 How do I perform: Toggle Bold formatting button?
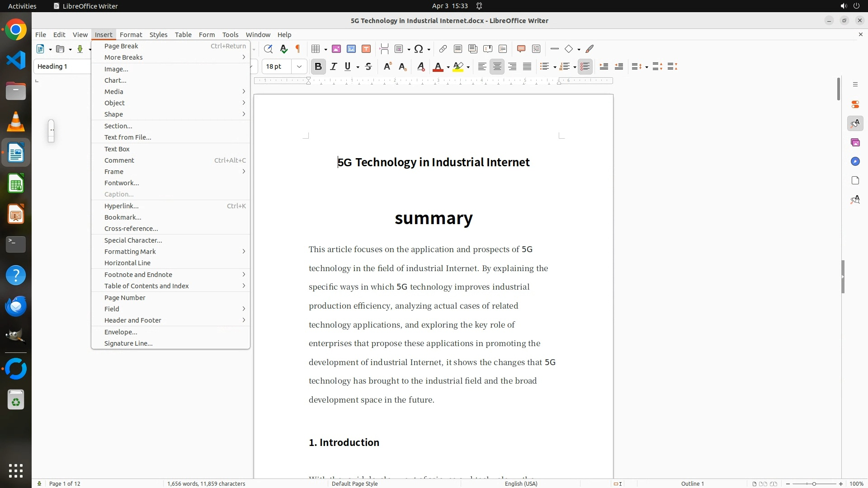[318, 66]
